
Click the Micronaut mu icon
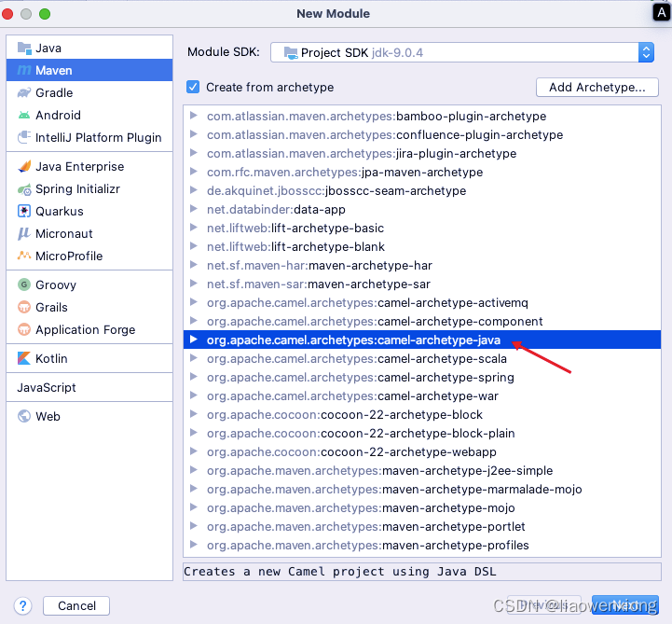tap(24, 233)
